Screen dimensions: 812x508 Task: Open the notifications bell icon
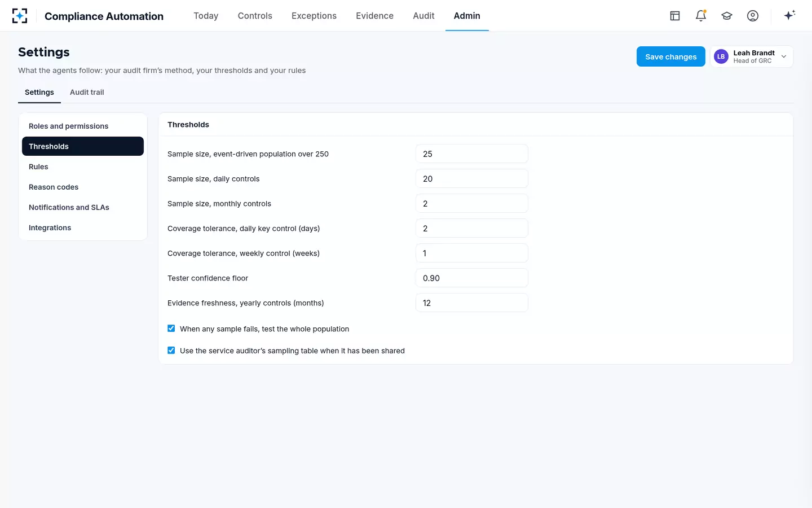pos(701,16)
